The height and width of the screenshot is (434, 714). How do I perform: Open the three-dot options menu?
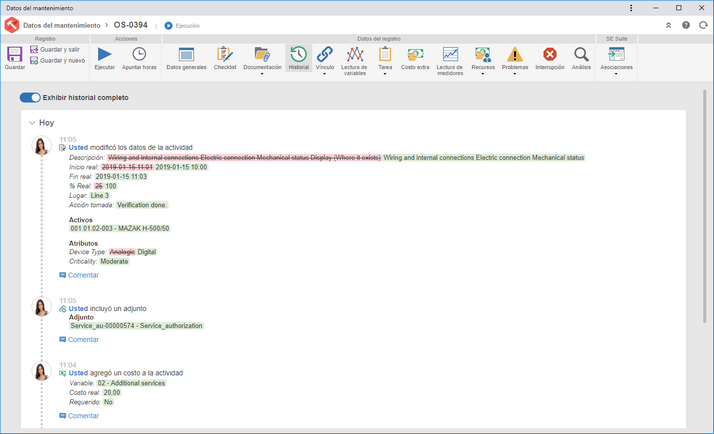[631, 8]
